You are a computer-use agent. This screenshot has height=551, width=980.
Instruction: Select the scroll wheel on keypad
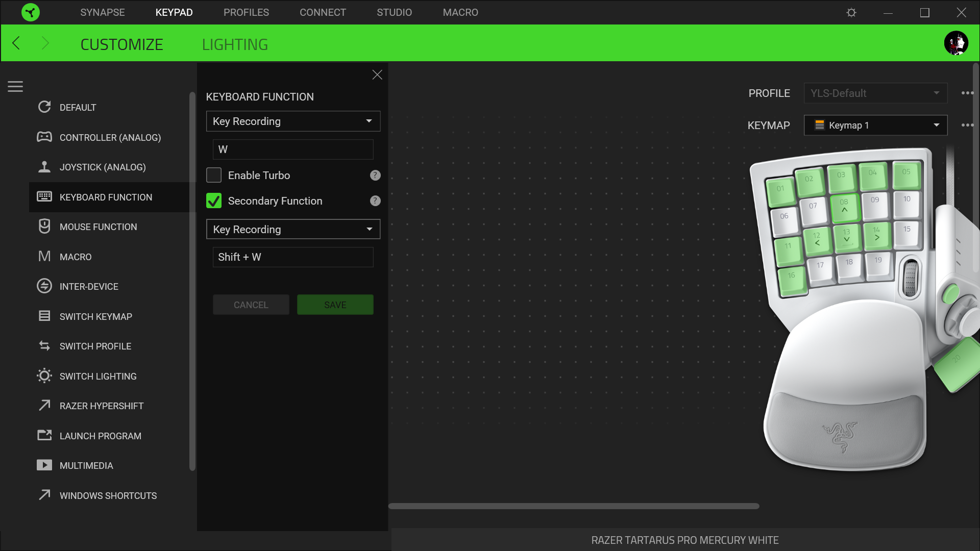coord(911,278)
